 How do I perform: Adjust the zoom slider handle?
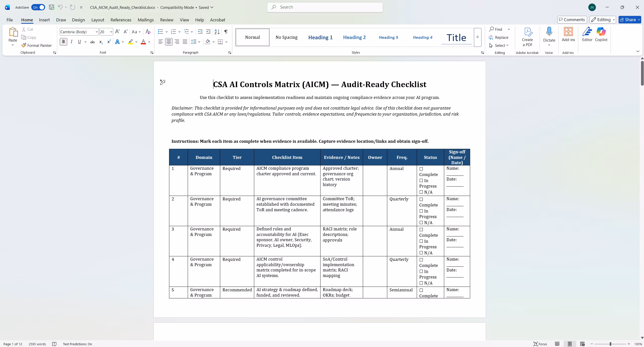pos(610,344)
